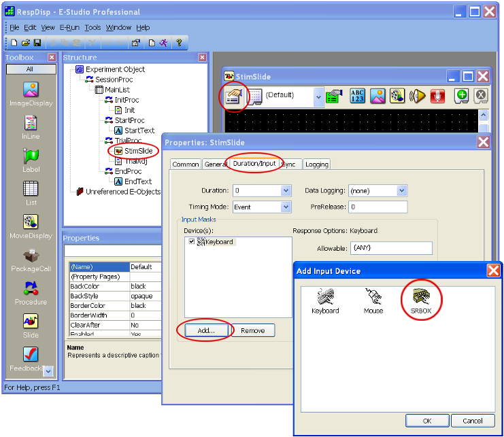Open the (Default) slide state dropdown
504x437 pixels.
(318, 97)
